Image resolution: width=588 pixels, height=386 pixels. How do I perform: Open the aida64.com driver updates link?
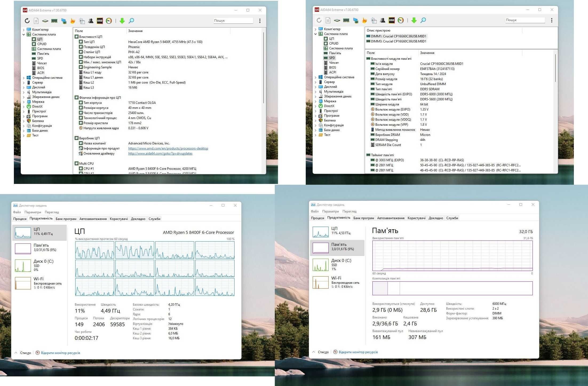(x=160, y=153)
